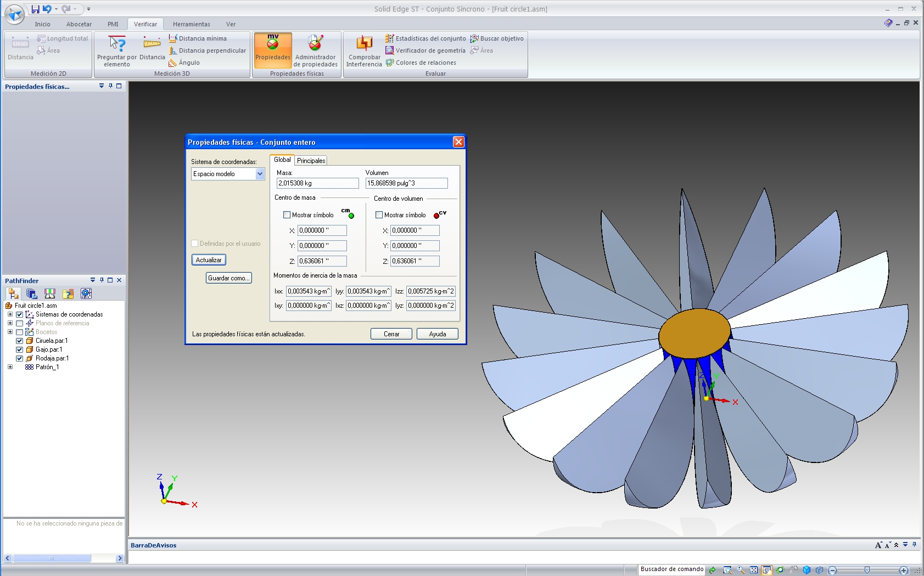The image size is (924, 576).
Task: Open the view orientation cube in status bar
Action: [807, 570]
